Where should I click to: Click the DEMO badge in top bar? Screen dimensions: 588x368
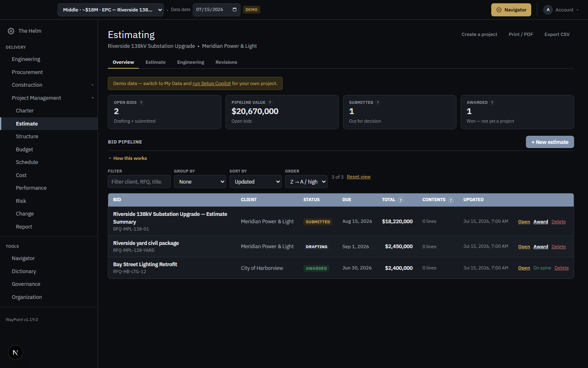pyautogui.click(x=252, y=9)
